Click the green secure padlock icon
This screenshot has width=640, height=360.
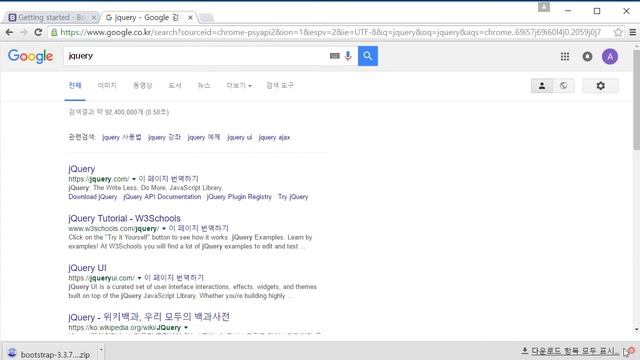pos(54,32)
